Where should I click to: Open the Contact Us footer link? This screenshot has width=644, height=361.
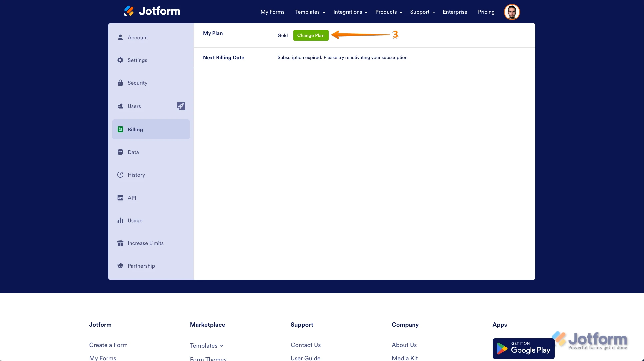pos(305,345)
